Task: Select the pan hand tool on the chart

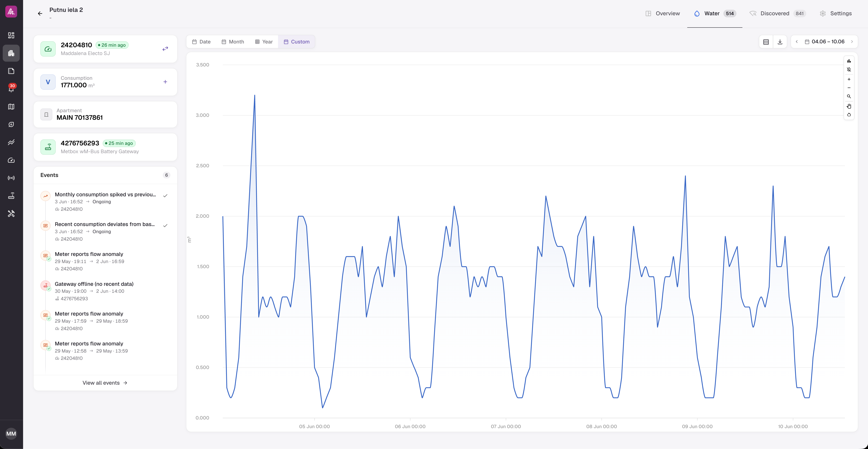Action: 849,106
